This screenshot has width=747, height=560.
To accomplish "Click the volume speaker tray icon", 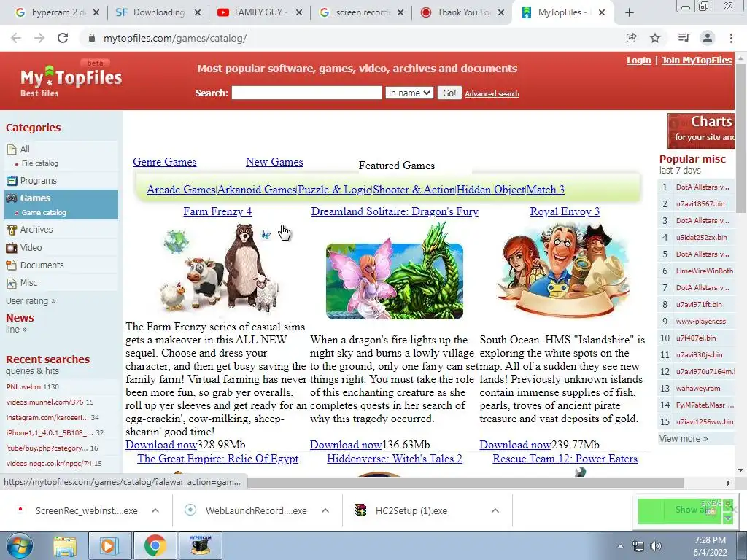I will tap(656, 545).
